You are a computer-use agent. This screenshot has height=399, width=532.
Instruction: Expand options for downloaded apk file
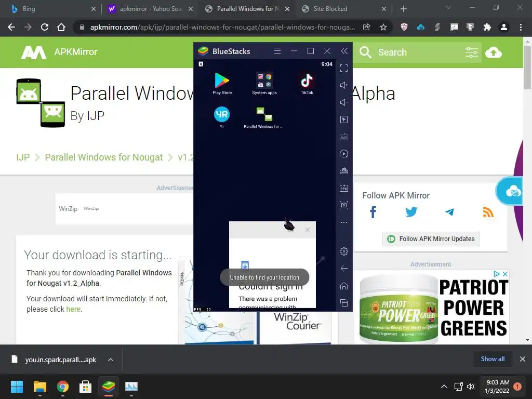tap(111, 360)
